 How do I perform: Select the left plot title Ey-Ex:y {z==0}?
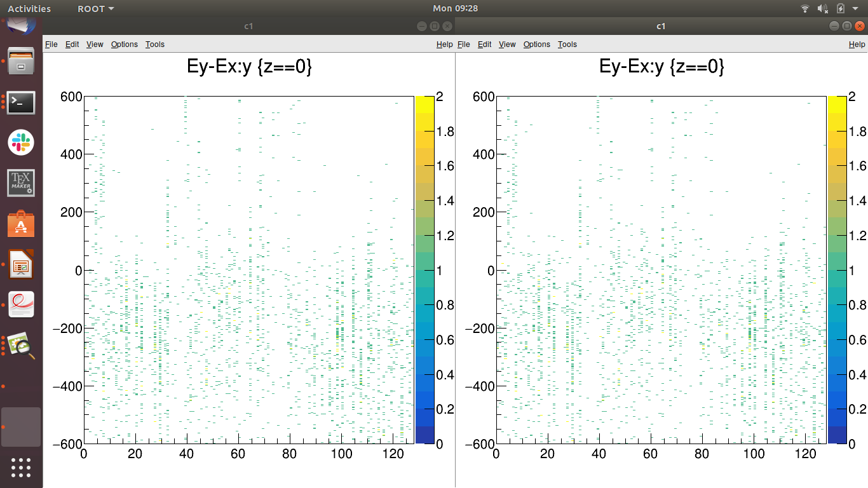pos(249,67)
